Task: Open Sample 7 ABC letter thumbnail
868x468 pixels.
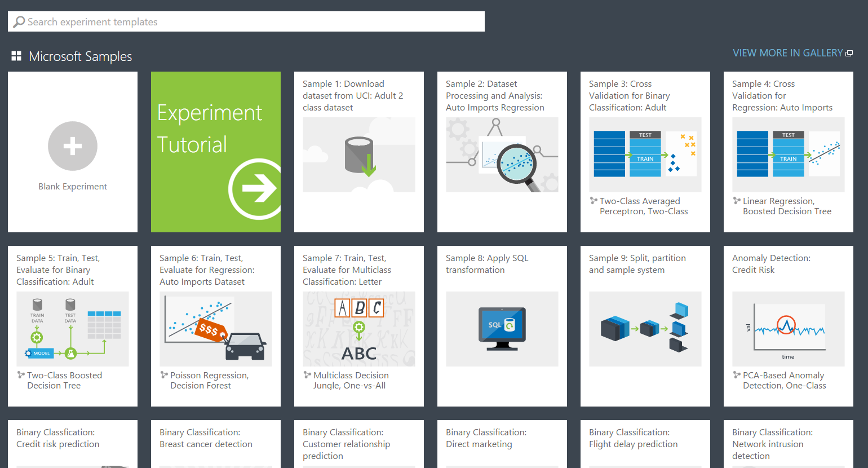Action: coord(359,329)
